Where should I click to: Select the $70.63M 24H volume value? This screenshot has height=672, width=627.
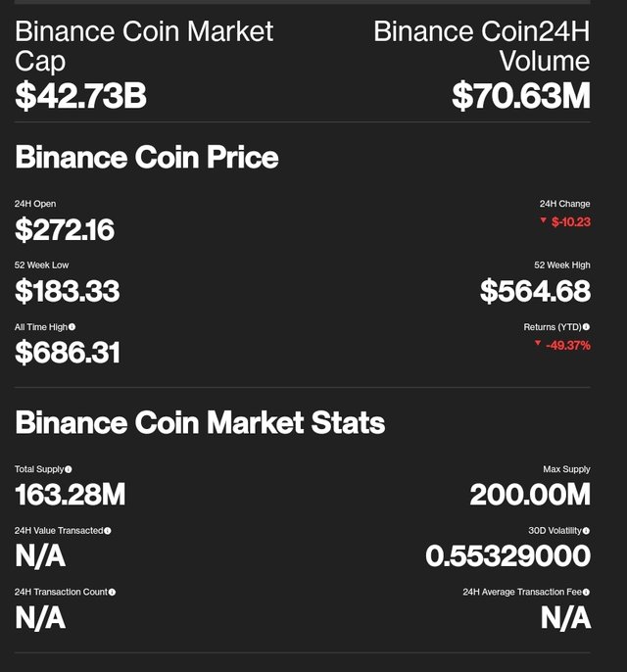pyautogui.click(x=521, y=95)
